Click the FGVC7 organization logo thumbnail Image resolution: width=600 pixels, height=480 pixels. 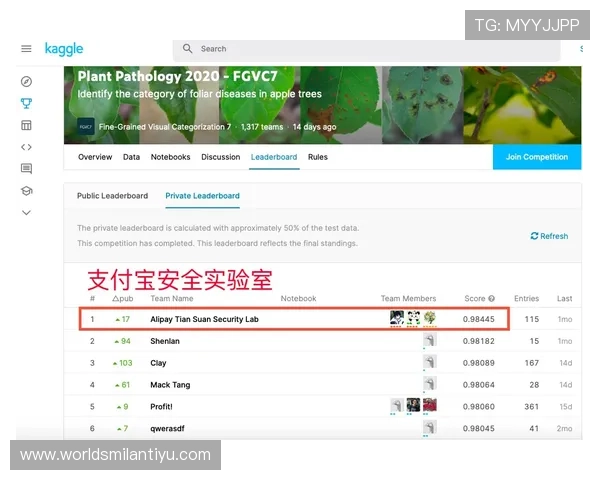pyautogui.click(x=85, y=127)
